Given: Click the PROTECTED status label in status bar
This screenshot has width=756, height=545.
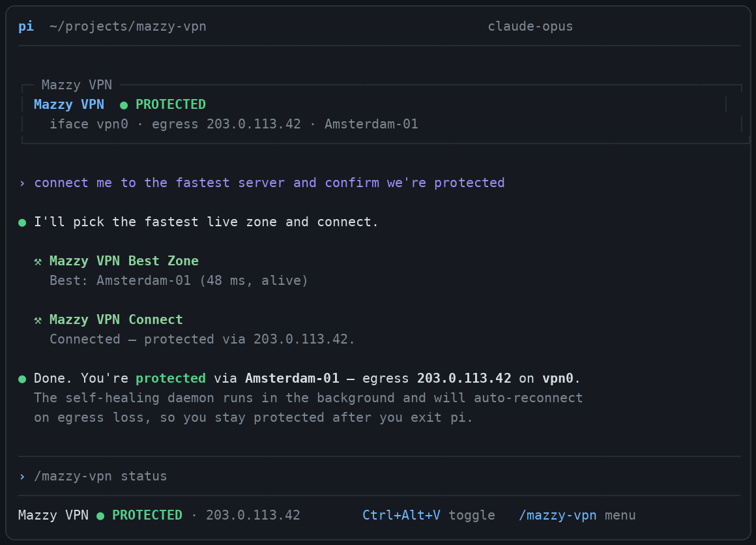Looking at the screenshot, I should click(x=147, y=515).
